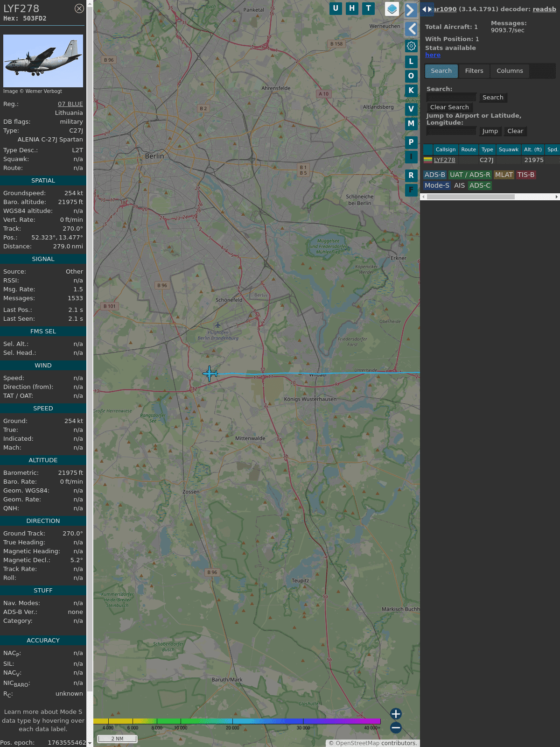Collapse sidebar with left chevron arrow

click(x=411, y=29)
